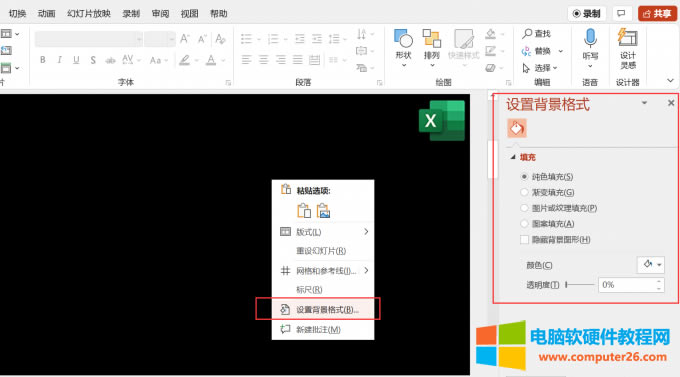
Task: Click the comments speech bubble icon
Action: [x=621, y=14]
